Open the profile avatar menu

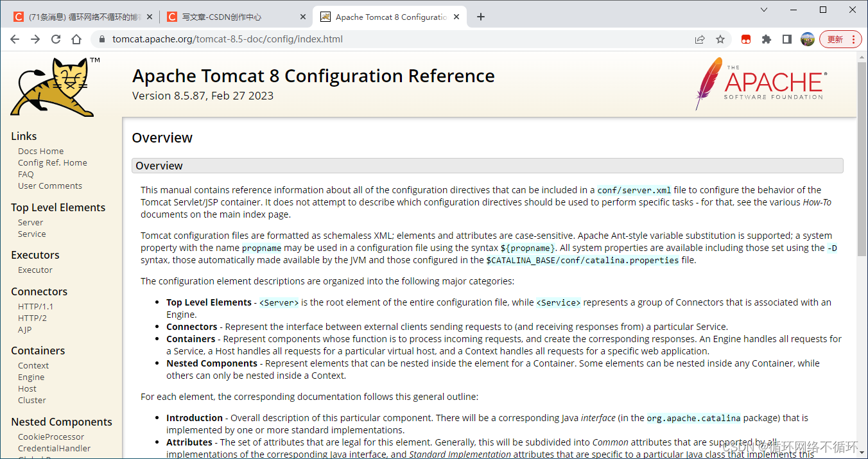[808, 39]
